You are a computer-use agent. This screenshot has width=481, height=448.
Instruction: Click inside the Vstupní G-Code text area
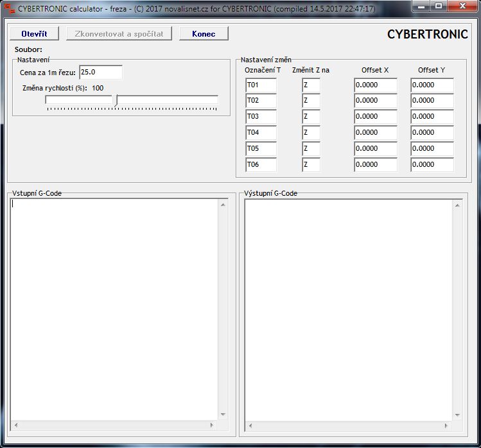(114, 310)
